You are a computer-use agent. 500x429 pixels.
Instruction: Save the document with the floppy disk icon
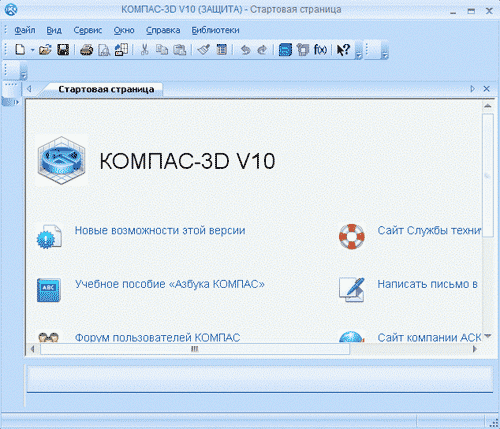63,50
